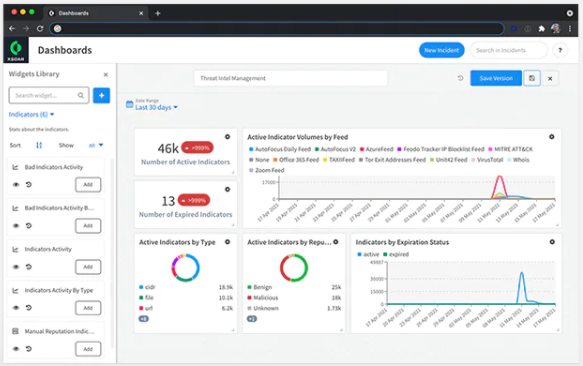Expand the additional reputations badge under Unknown
Viewport: 583px width, 366px height.
[252, 319]
